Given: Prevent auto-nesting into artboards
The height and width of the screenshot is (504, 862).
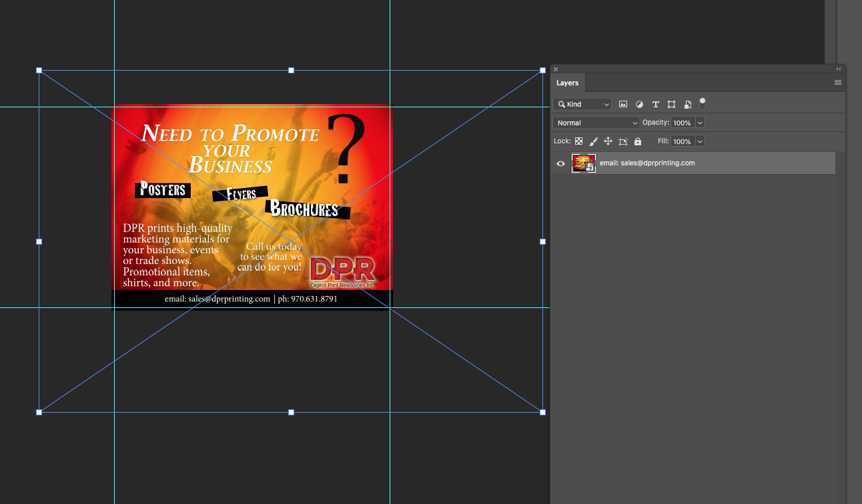Looking at the screenshot, I should 623,141.
